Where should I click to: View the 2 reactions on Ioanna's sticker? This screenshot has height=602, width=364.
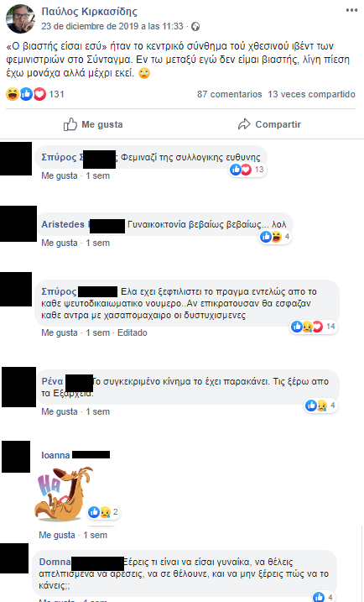pos(103,512)
